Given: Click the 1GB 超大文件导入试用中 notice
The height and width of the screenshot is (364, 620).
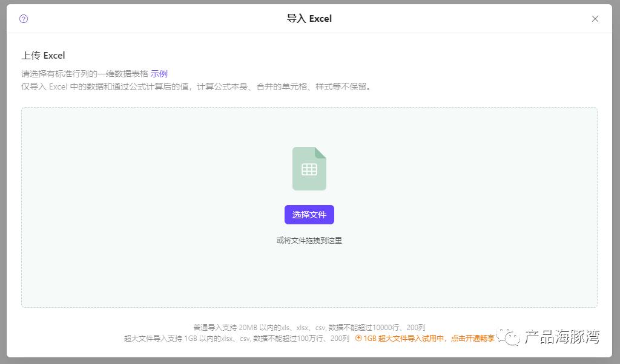Looking at the screenshot, I should [x=418, y=338].
